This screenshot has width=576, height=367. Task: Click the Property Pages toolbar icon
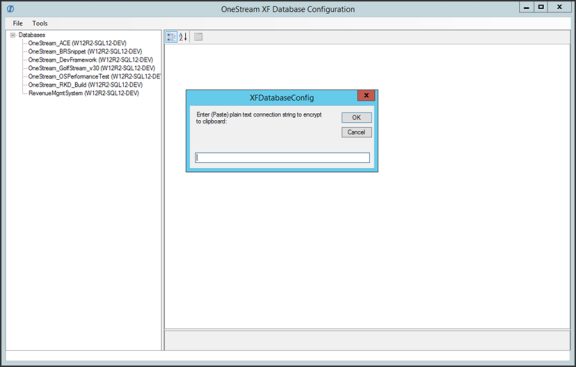pos(198,37)
